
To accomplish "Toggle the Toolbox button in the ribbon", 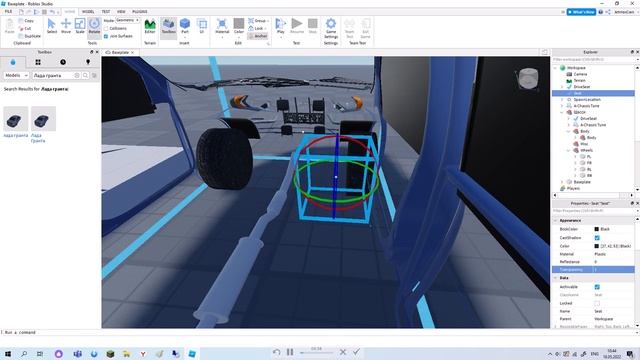I will (x=169, y=26).
